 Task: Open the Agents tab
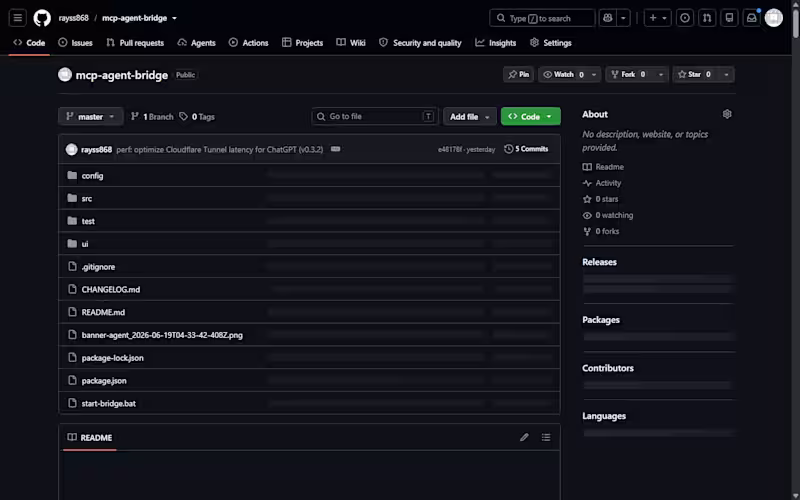tap(196, 43)
